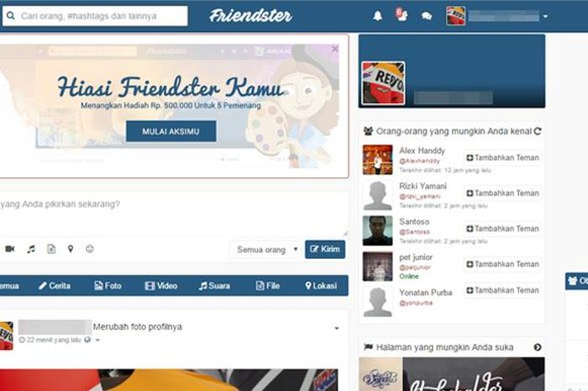Attach music using the note icon

tap(31, 249)
